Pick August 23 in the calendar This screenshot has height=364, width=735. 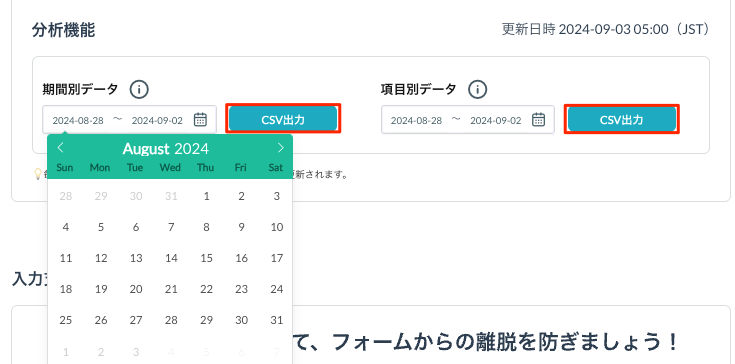tap(241, 289)
